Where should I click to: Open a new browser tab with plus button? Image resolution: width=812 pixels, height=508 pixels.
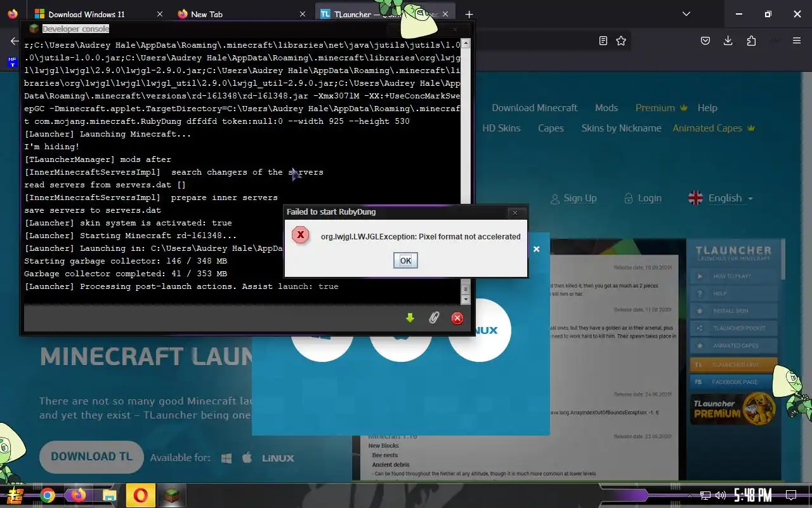click(x=469, y=14)
